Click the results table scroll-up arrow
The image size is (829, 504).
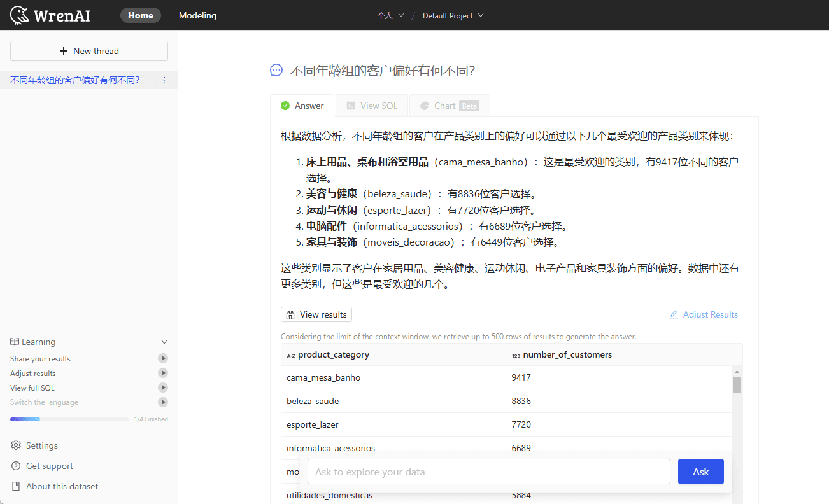(x=737, y=371)
